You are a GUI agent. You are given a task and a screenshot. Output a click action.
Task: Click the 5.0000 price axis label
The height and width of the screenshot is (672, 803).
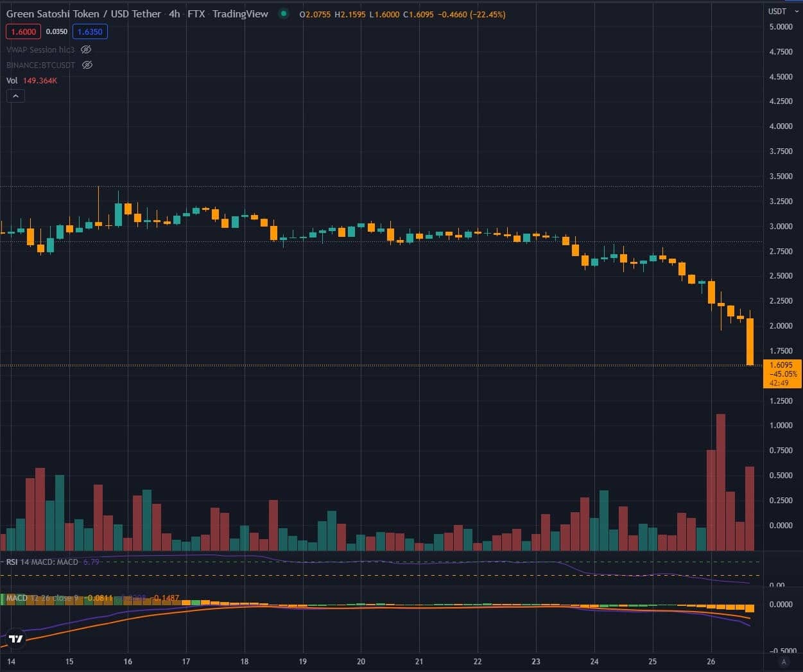(781, 27)
